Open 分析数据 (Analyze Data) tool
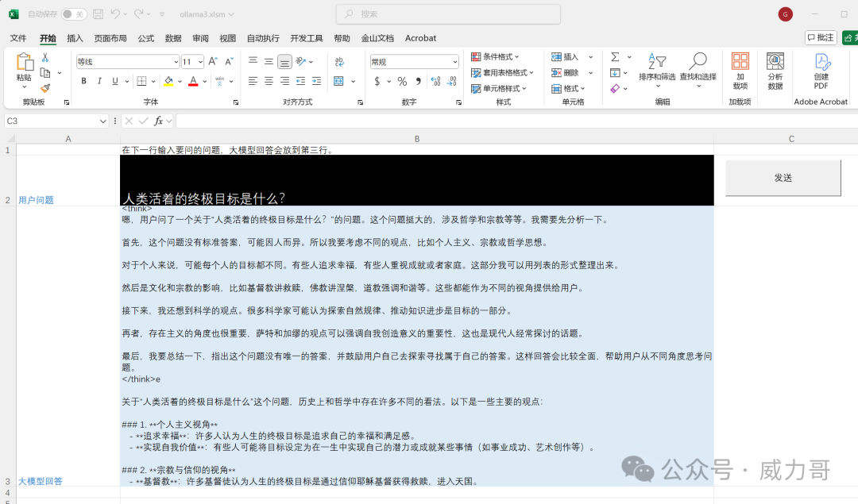This screenshot has height=504, width=858. coord(775,71)
